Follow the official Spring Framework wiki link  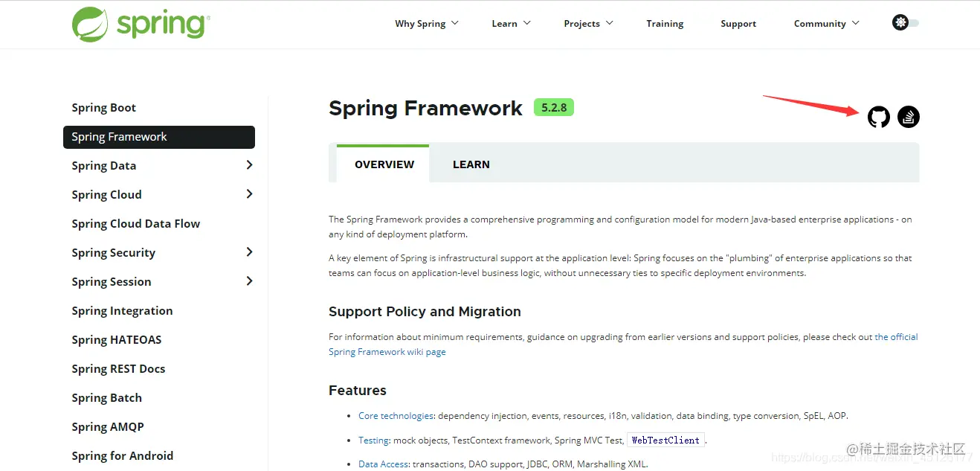tap(623, 345)
